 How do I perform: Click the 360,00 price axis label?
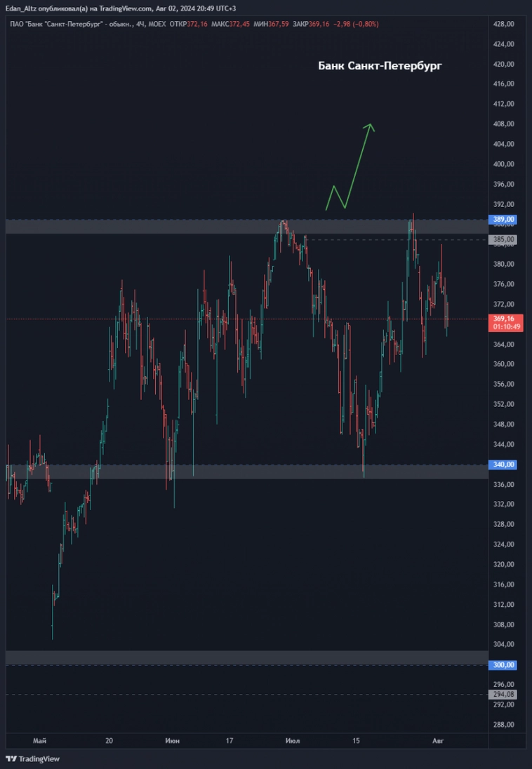pos(504,364)
